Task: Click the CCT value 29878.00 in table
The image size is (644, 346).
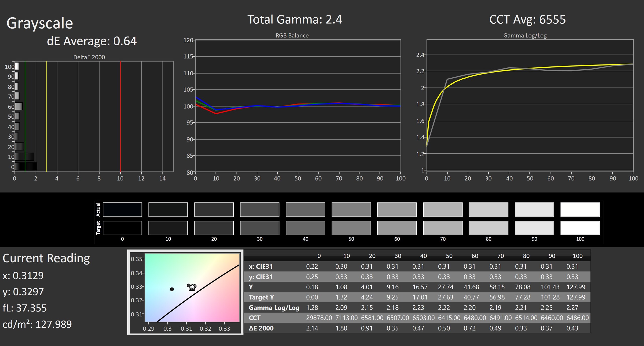Action: coord(319,318)
